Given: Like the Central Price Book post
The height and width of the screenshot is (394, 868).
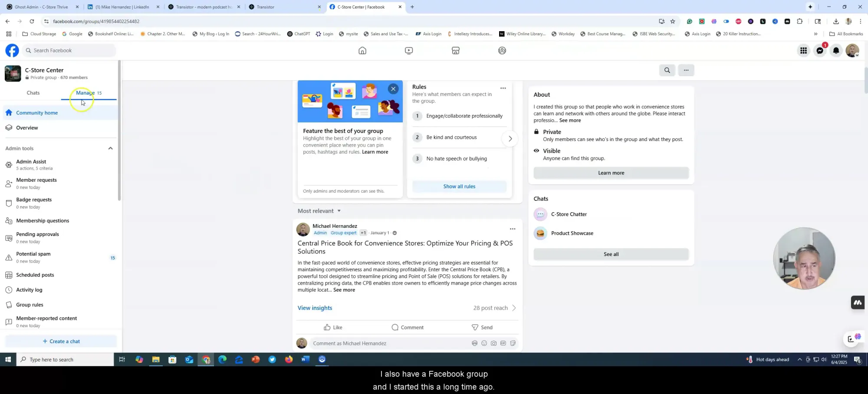Looking at the screenshot, I should [333, 328].
